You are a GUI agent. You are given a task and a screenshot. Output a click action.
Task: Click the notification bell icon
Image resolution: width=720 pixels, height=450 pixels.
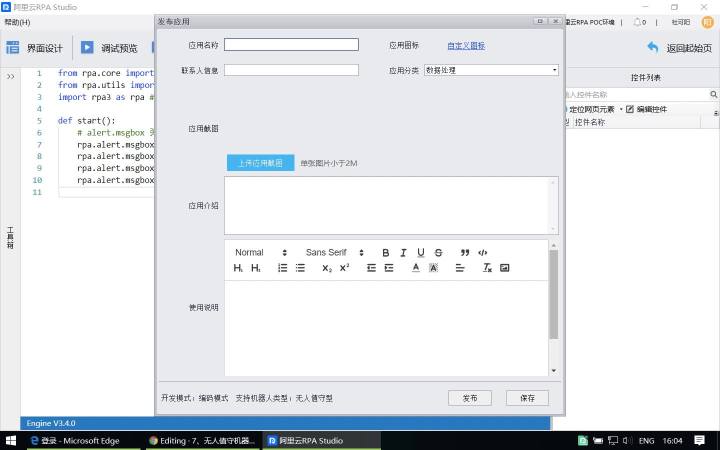point(637,22)
